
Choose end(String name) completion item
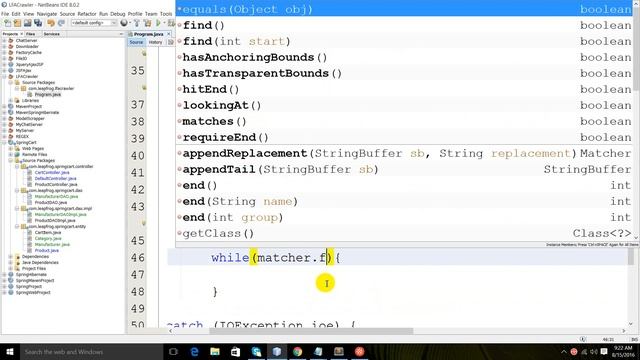tap(404, 201)
